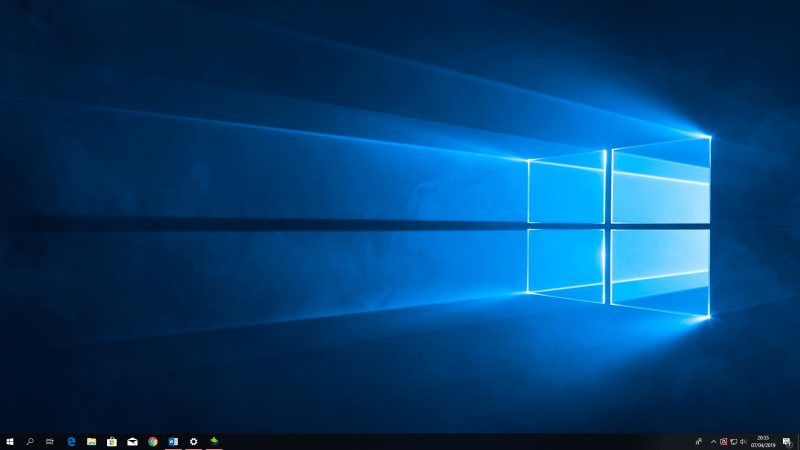Open the Windows Start menu
The width and height of the screenshot is (800, 450).
10,442
